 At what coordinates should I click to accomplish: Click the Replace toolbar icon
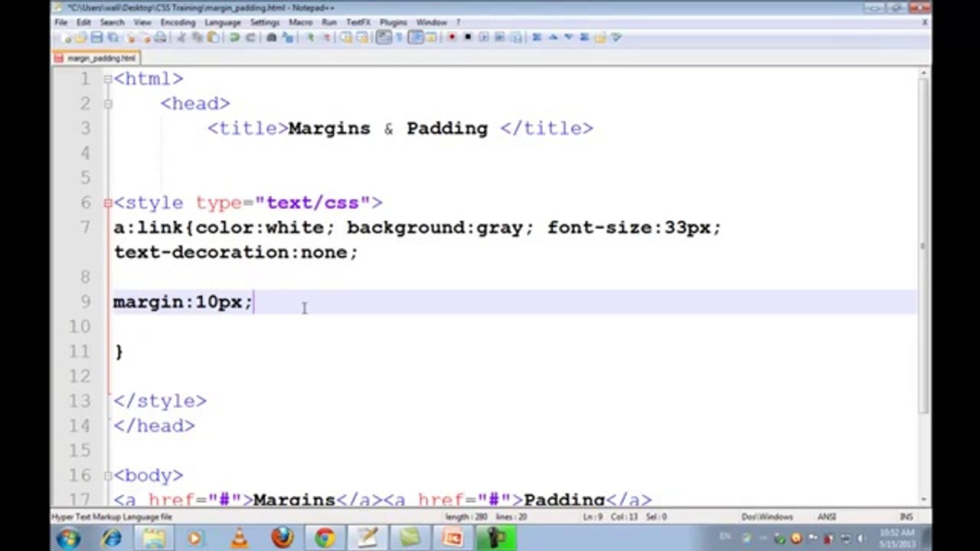pos(289,37)
